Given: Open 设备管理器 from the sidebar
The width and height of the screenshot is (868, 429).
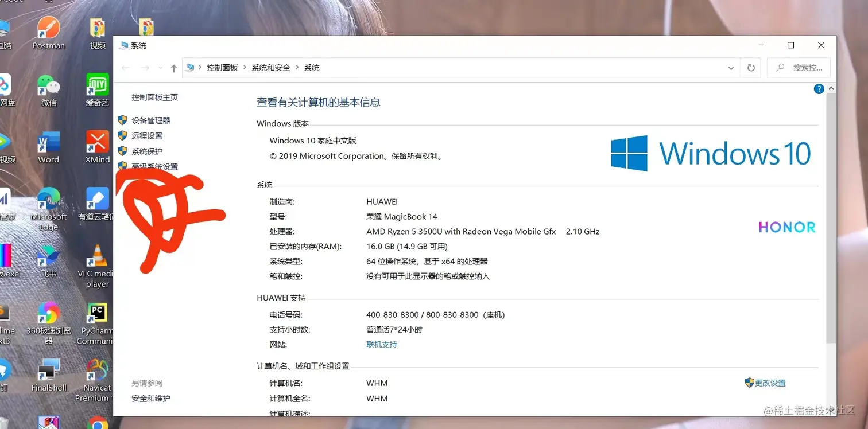Looking at the screenshot, I should click(151, 120).
